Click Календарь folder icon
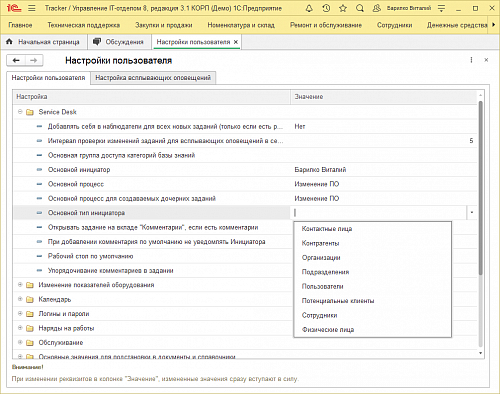This screenshot has height=394, width=500. point(30,299)
